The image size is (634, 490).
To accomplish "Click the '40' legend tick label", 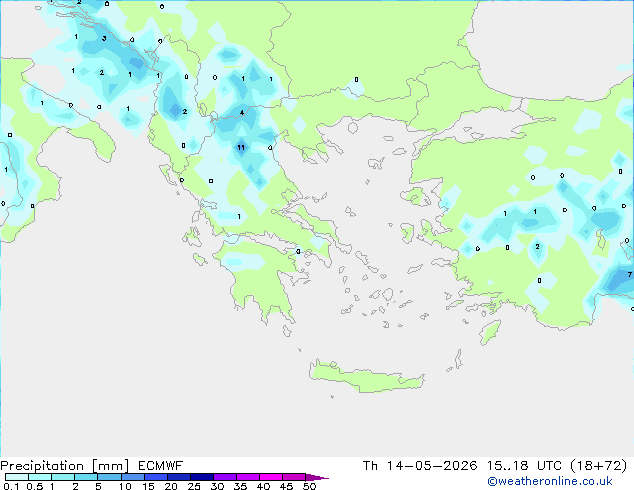I will pos(263,486).
